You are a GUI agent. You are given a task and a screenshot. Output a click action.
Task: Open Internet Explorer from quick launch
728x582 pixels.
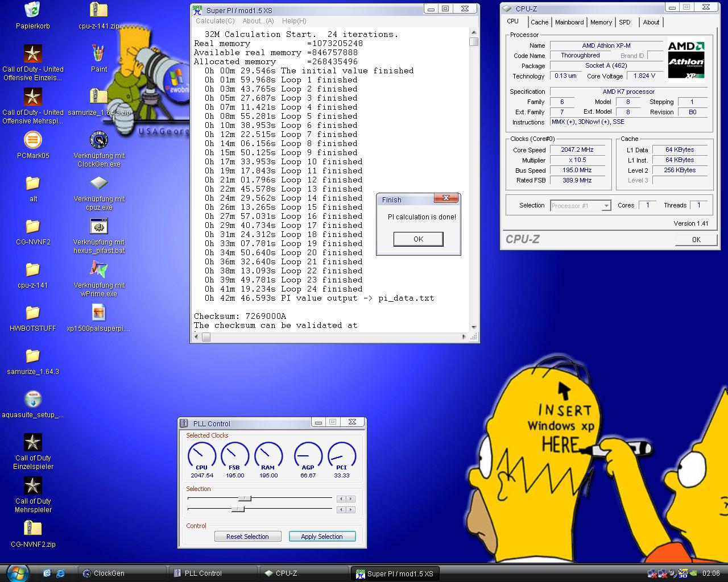pos(60,573)
